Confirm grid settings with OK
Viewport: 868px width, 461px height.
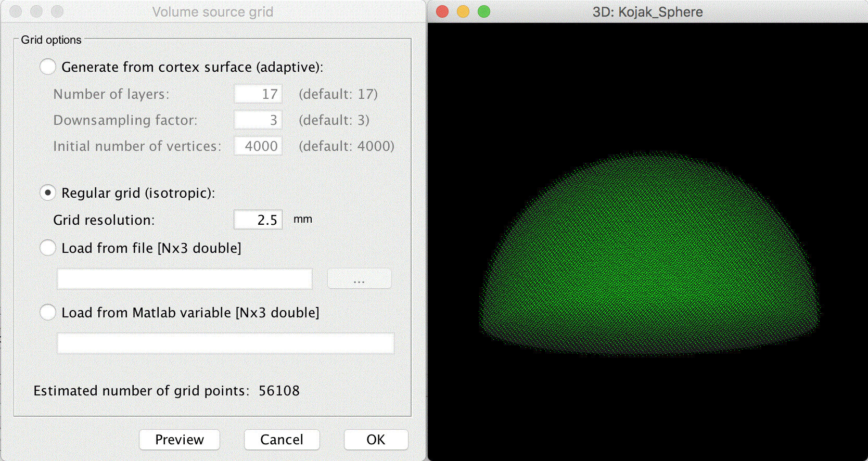[x=376, y=440]
